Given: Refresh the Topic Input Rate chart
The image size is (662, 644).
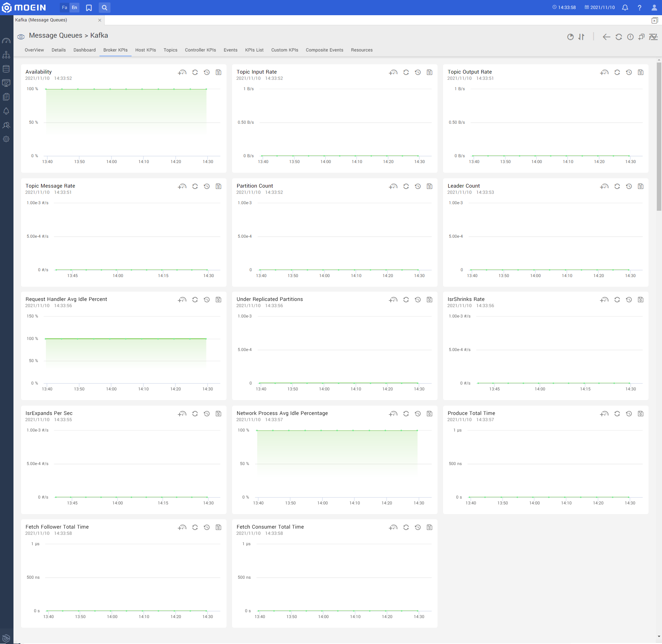Looking at the screenshot, I should coord(406,73).
